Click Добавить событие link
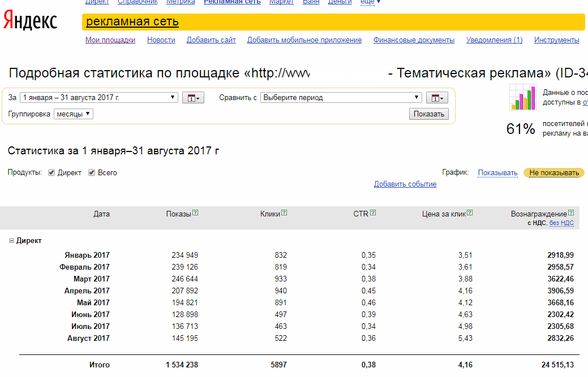The image size is (588, 377). (405, 184)
